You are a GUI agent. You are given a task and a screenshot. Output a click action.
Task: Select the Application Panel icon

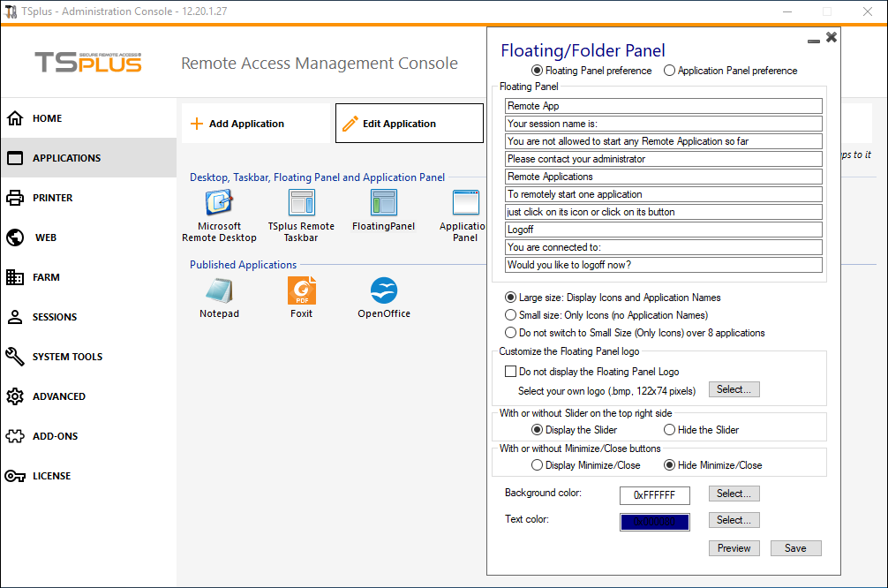pyautogui.click(x=465, y=203)
